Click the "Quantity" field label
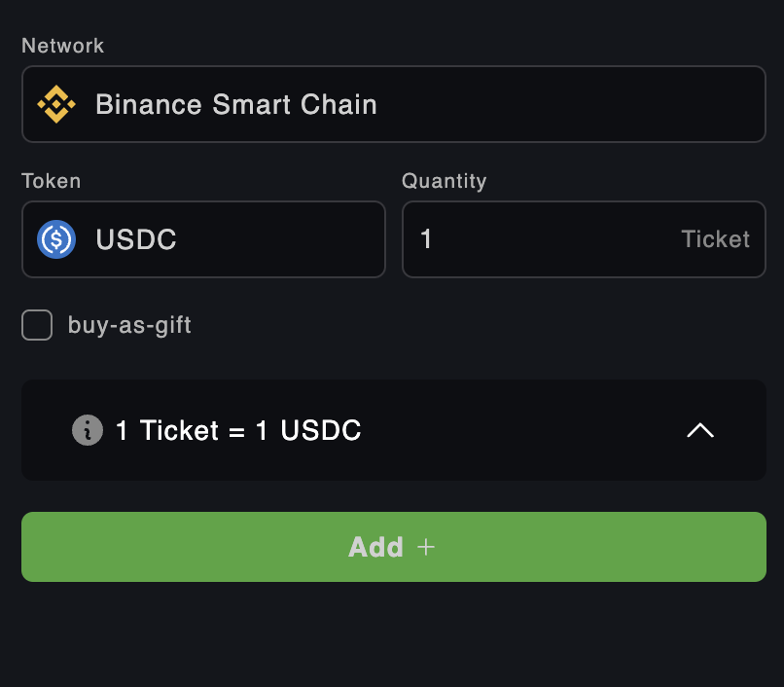The height and width of the screenshot is (687, 784). tap(444, 181)
